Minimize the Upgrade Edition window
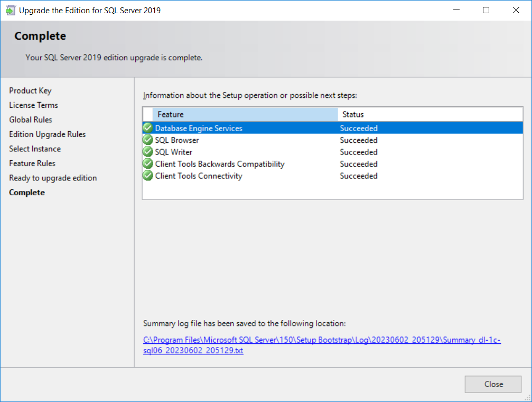 coord(456,10)
